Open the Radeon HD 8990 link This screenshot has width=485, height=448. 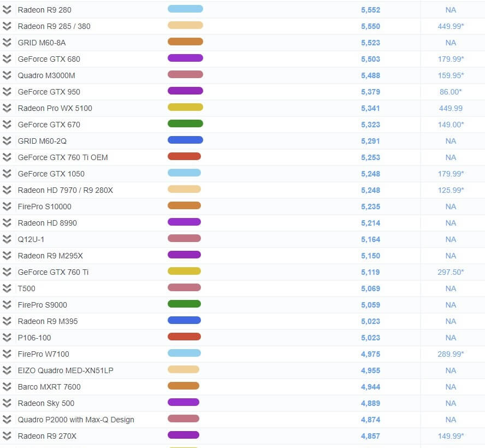[48, 223]
